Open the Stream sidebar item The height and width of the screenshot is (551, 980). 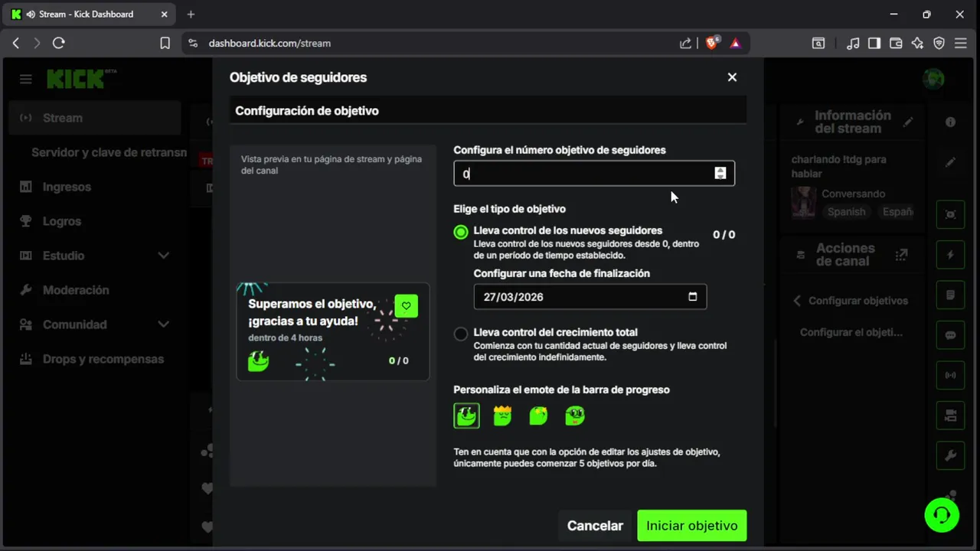pyautogui.click(x=95, y=118)
